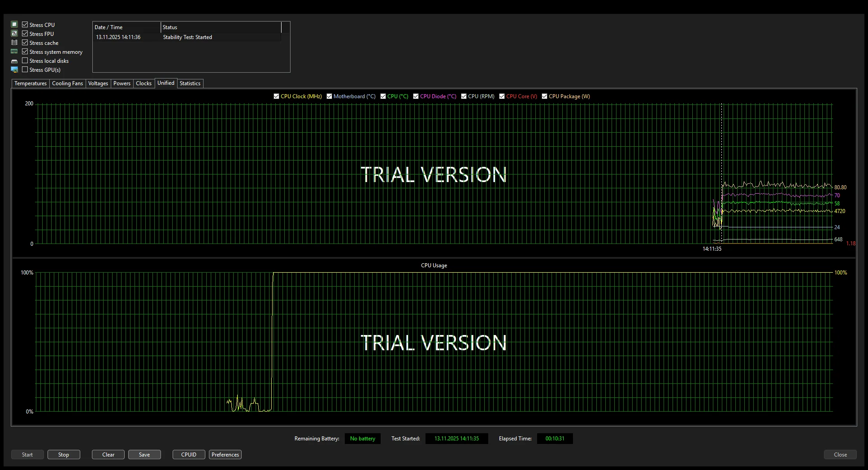This screenshot has width=868, height=470.
Task: Click the cache icon beside Stress cache
Action: [14, 43]
